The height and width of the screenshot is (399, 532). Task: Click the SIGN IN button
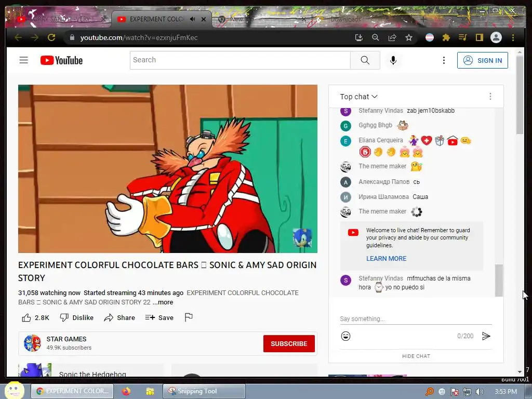tap(483, 60)
